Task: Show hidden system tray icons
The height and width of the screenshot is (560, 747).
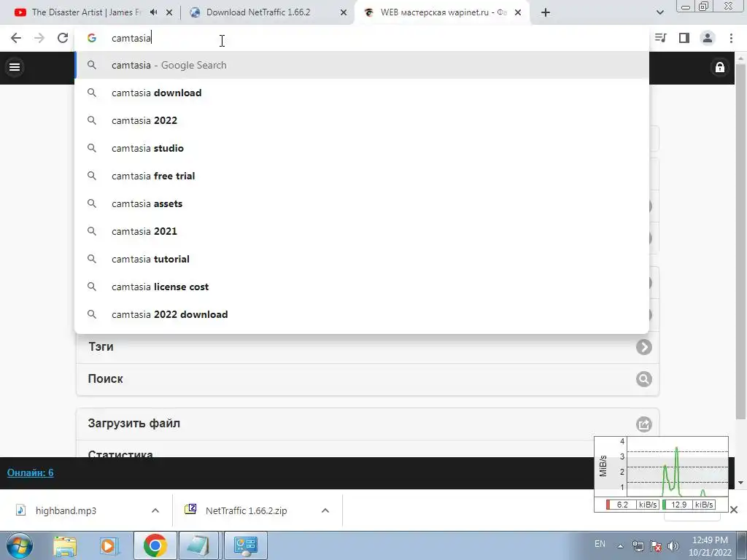Action: click(620, 546)
